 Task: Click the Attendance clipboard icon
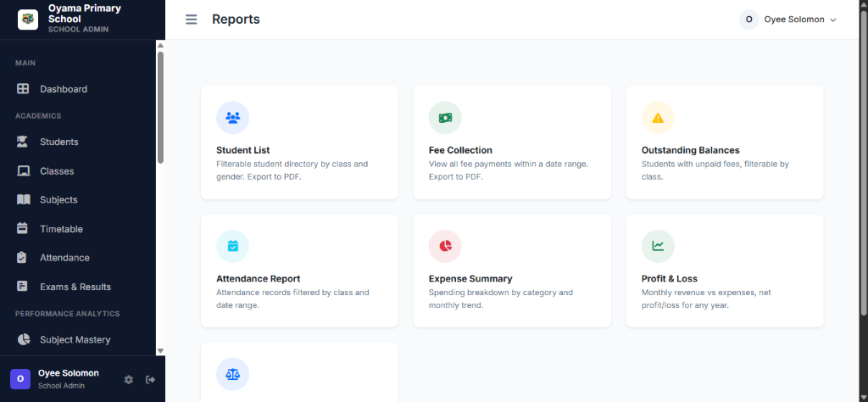click(x=22, y=258)
